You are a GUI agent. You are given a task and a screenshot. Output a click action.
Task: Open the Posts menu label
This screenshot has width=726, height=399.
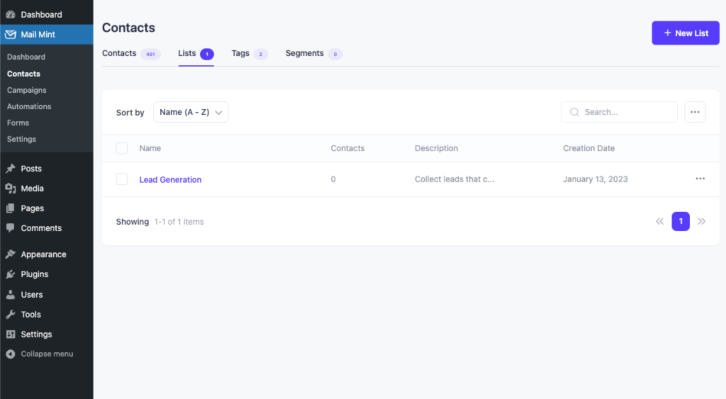click(31, 168)
